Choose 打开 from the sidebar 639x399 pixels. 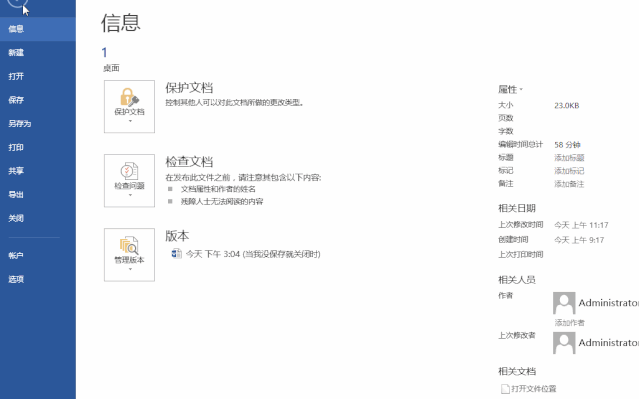[37, 76]
